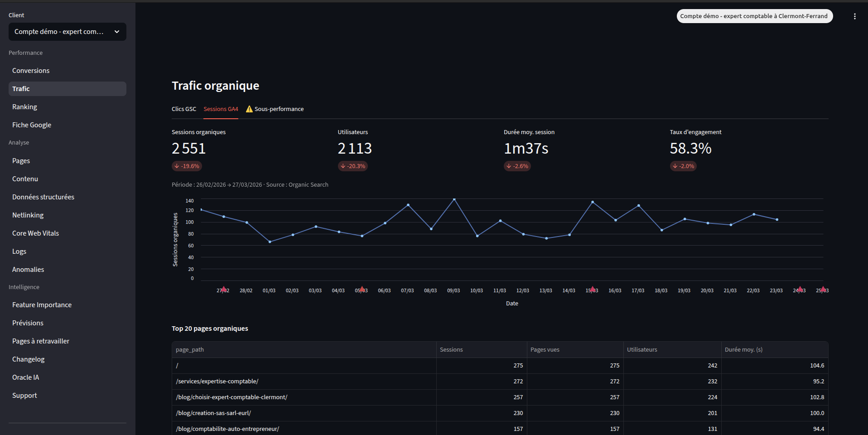Open the Netlinking analysis page

click(x=28, y=215)
